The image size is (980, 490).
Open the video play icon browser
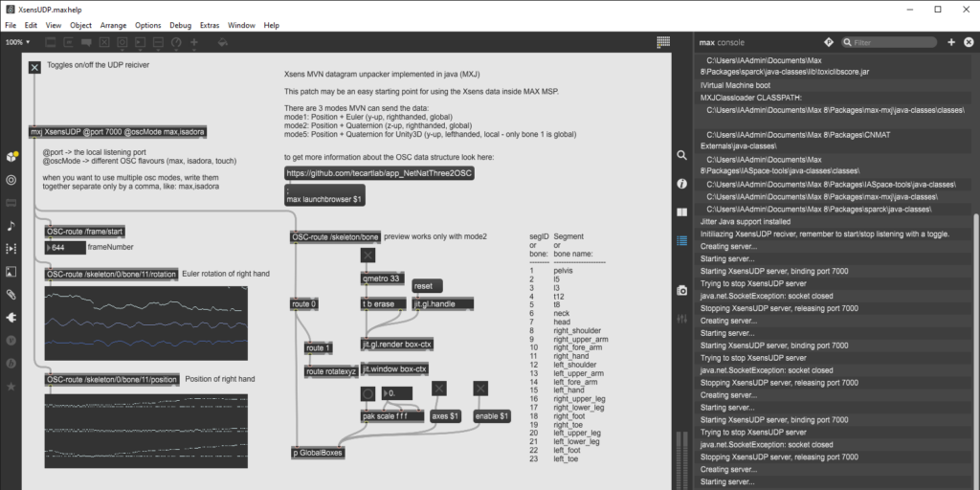[11, 249]
